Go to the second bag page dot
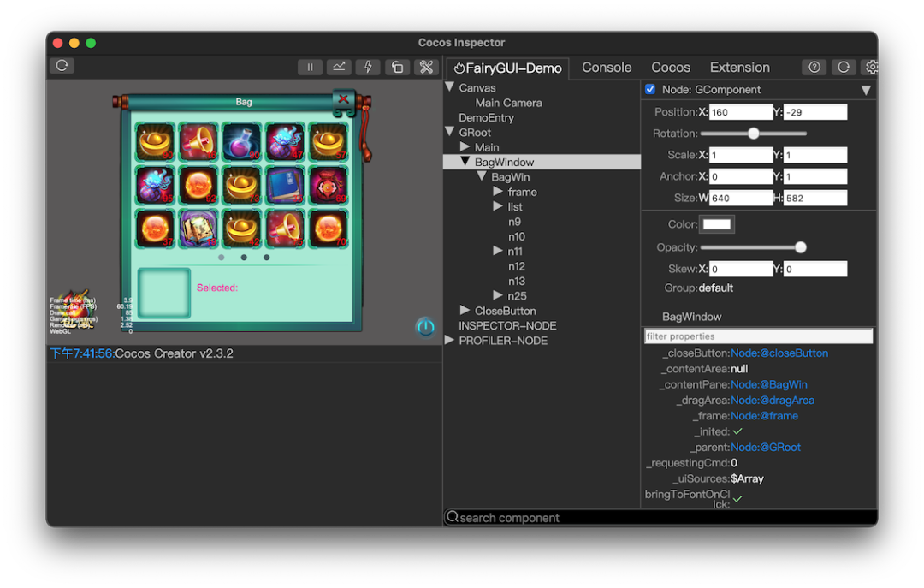Viewport: 924px width, 588px height. click(x=244, y=257)
